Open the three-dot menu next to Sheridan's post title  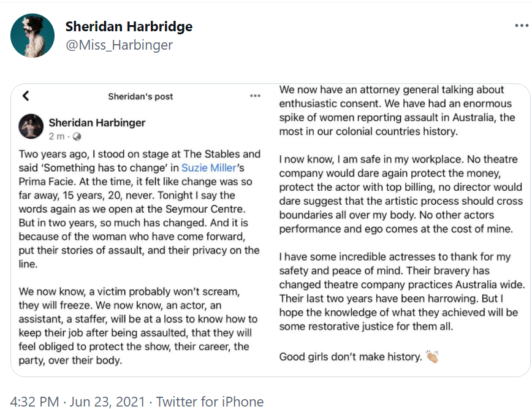[255, 96]
